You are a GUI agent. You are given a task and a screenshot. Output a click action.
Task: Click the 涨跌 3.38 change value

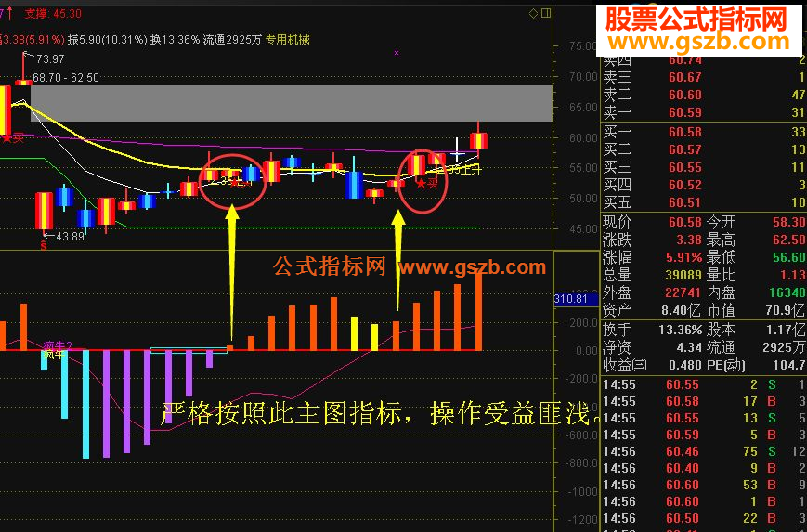point(689,240)
